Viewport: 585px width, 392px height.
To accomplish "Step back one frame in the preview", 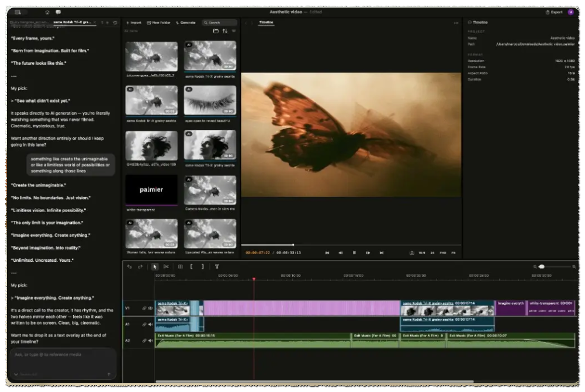I will coord(340,253).
